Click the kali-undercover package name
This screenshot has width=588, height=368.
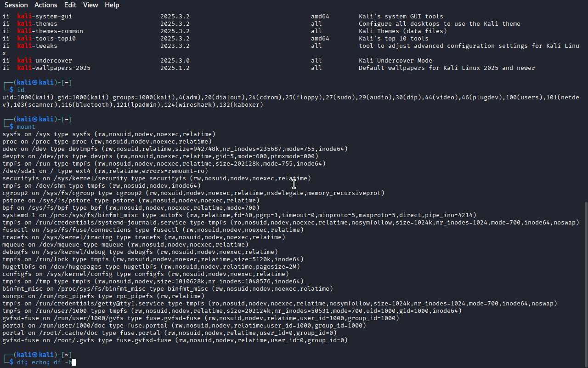[45, 61]
